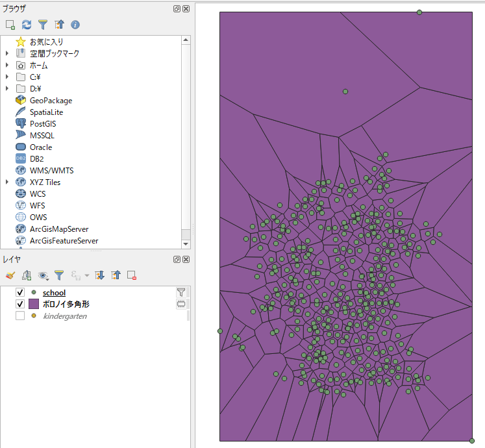The width and height of the screenshot is (485, 448).
Task: Select Oracle entry in Browser
Action: (x=41, y=147)
